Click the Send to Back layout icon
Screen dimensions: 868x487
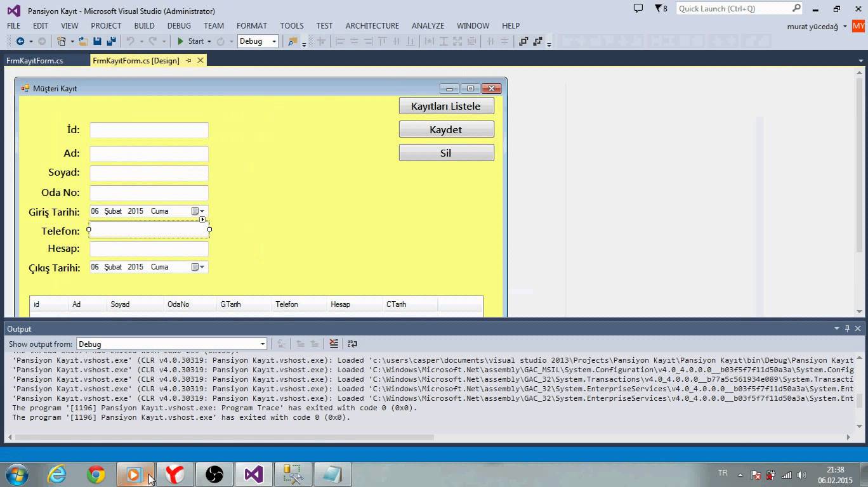tap(537, 41)
